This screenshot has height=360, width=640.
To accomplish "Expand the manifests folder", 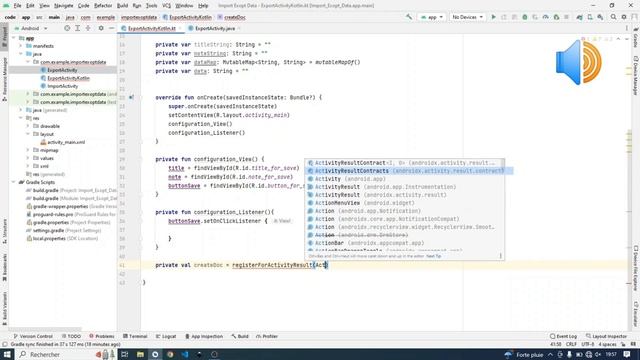I will 21,46.
